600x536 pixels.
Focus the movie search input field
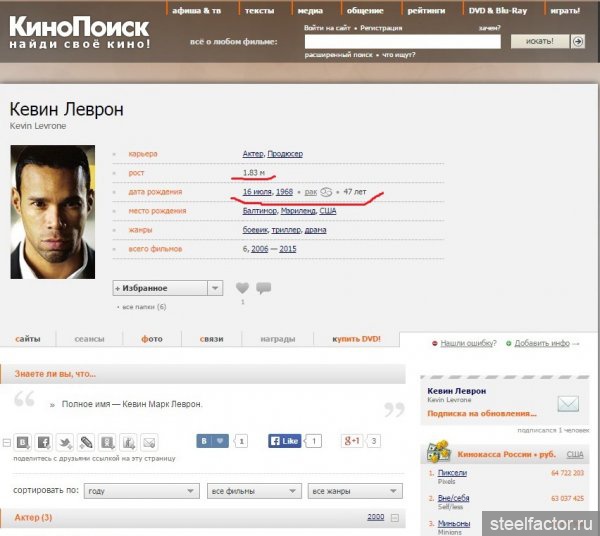click(x=403, y=41)
